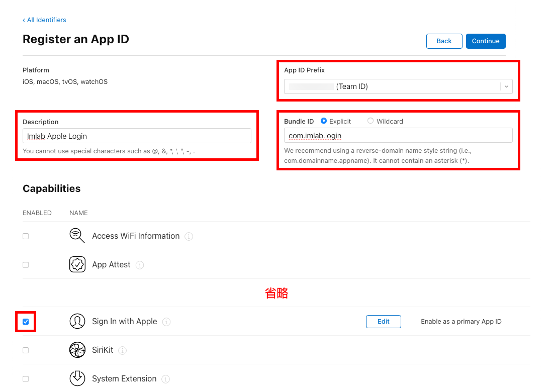This screenshot has width=553, height=392.
Task: Enable the System Extension checkbox
Action: click(26, 378)
